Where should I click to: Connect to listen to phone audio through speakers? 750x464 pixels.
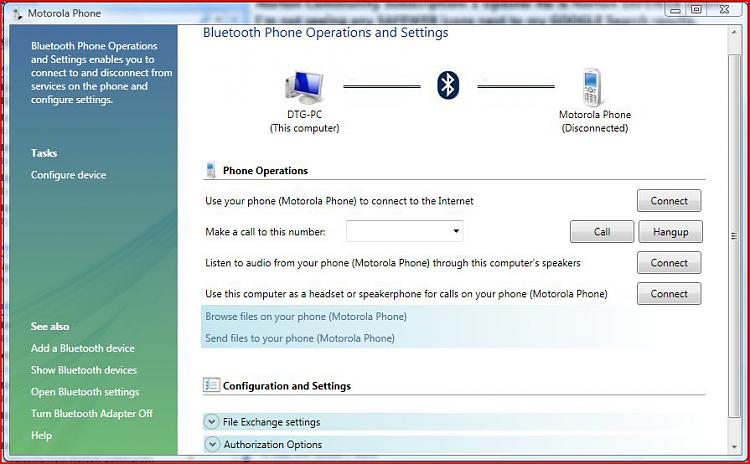(669, 263)
